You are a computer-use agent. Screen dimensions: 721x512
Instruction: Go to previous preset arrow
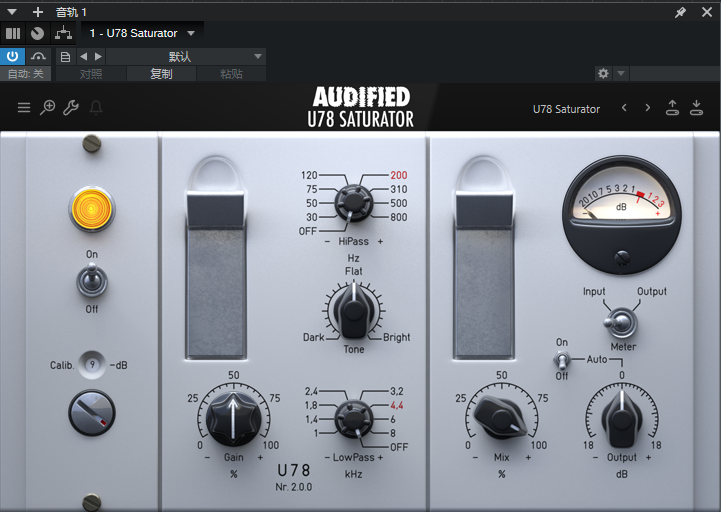click(x=624, y=108)
